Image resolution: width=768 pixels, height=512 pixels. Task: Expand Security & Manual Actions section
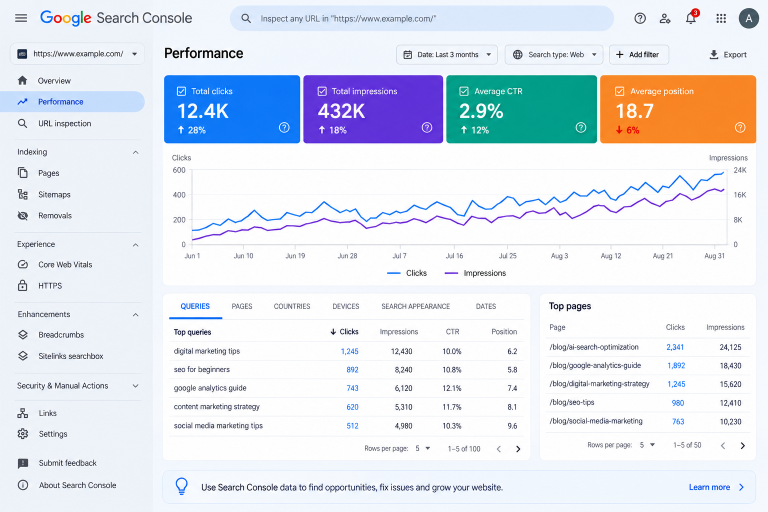tap(136, 386)
